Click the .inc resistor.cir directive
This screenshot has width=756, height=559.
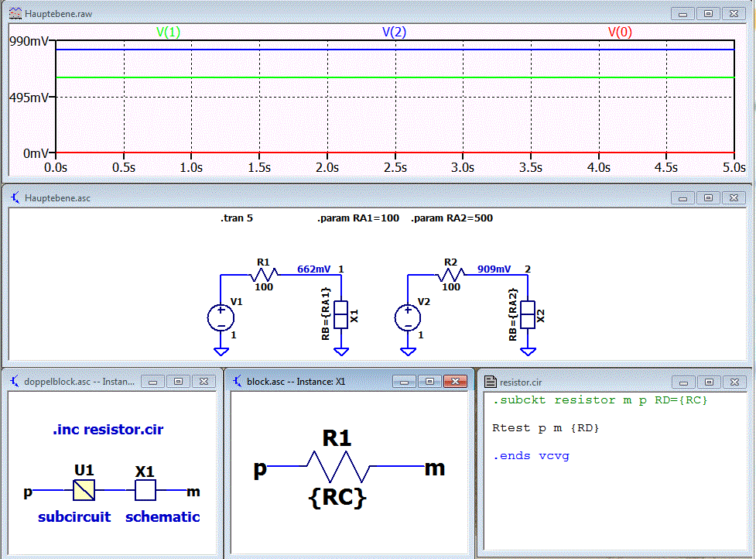[108, 429]
